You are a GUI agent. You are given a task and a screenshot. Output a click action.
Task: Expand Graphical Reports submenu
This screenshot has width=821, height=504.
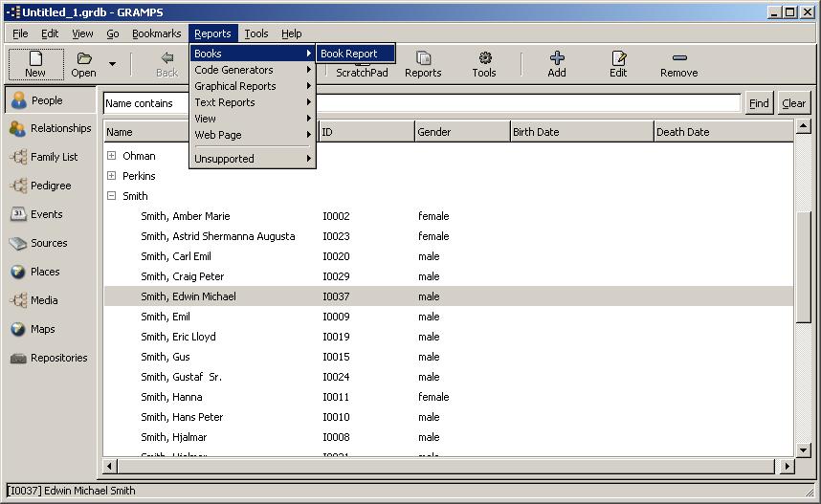click(253, 86)
